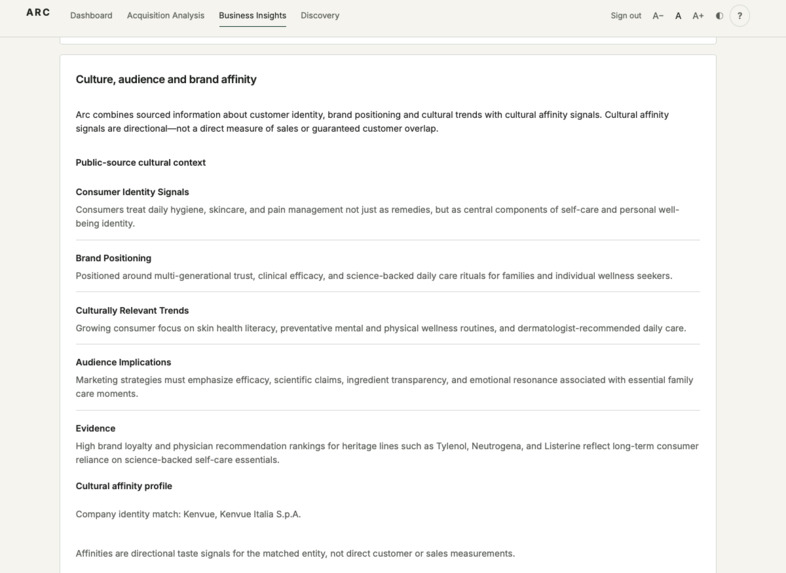Click the text starting 'Marketing strategies must emphasize'
The width and height of the screenshot is (786, 573).
coord(384,387)
